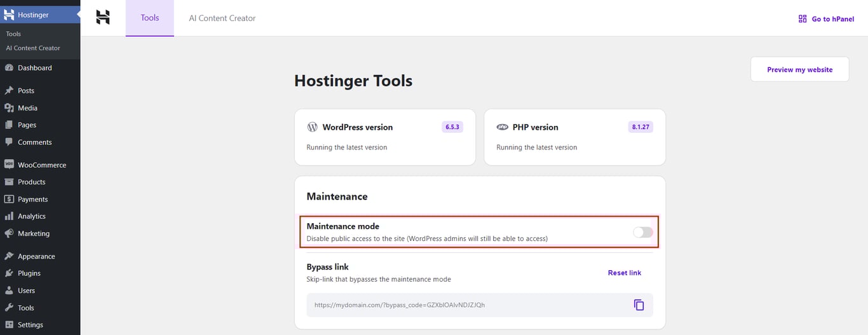Open AI Content Creator sidebar submenu

click(x=33, y=48)
